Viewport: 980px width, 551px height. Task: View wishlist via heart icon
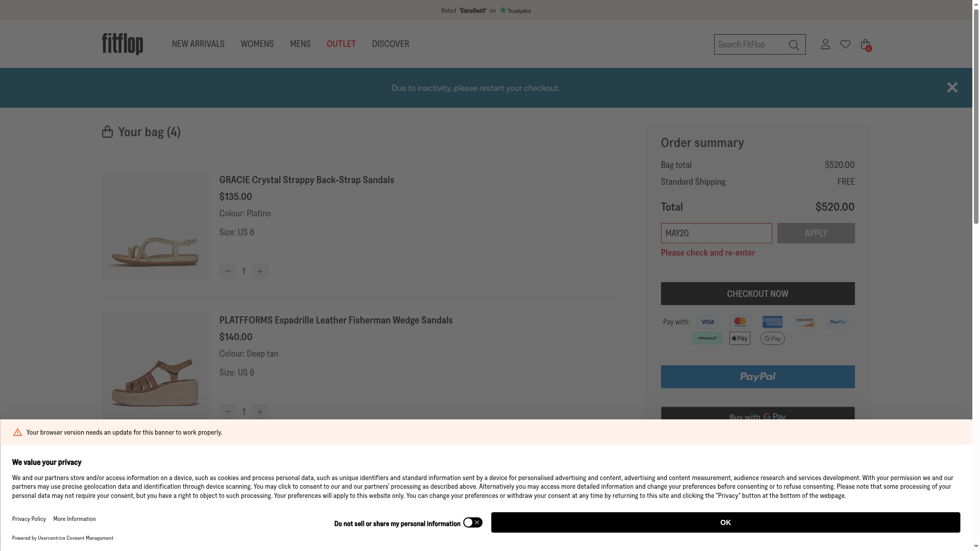(845, 44)
